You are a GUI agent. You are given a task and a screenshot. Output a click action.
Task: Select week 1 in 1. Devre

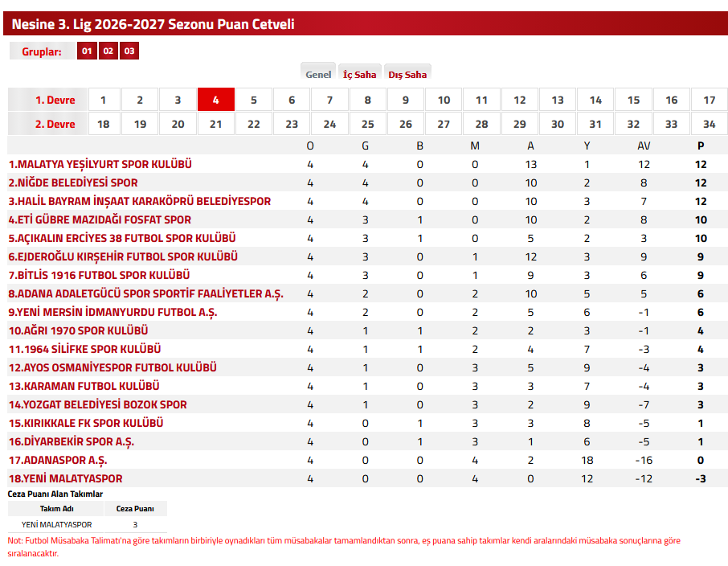104,100
